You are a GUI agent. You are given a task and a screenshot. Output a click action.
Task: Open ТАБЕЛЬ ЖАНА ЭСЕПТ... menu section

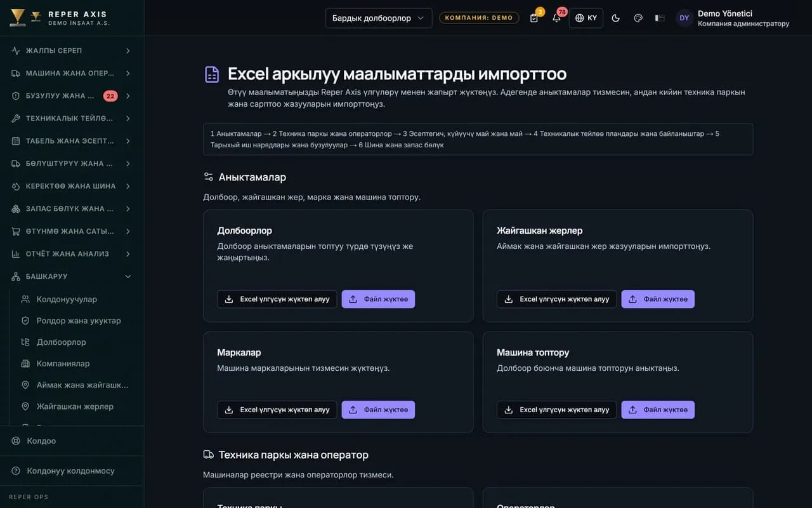72,141
